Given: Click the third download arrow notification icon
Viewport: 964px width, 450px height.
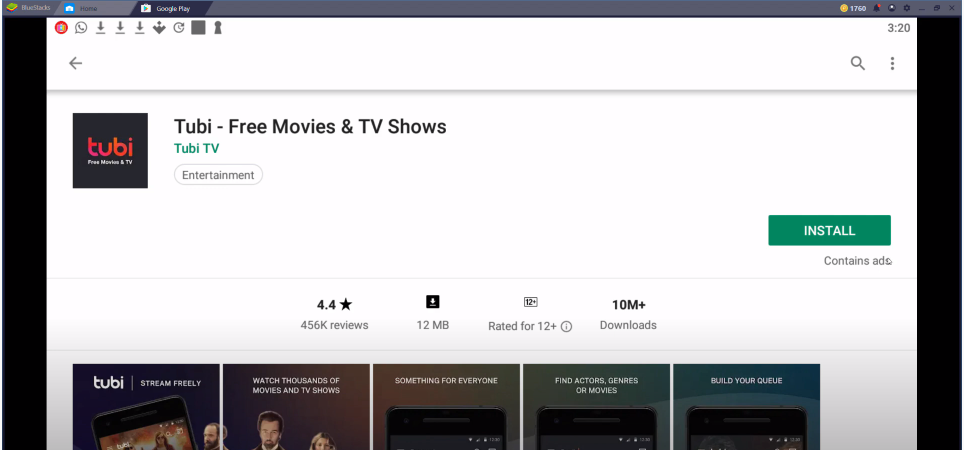Looking at the screenshot, I should [140, 28].
